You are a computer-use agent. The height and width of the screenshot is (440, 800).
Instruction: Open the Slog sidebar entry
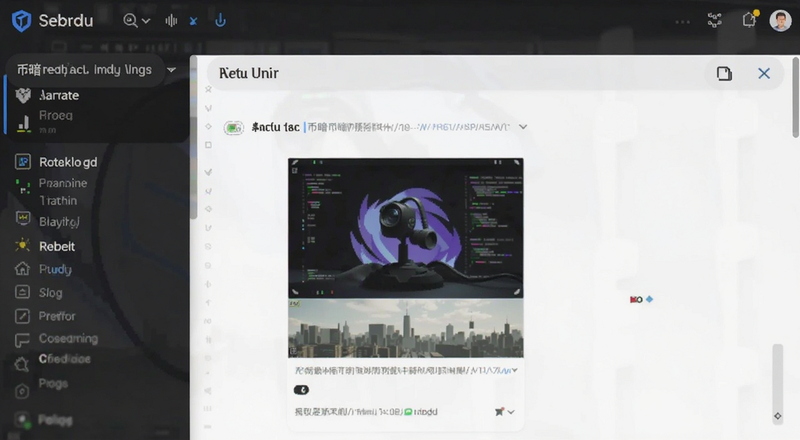pos(51,292)
